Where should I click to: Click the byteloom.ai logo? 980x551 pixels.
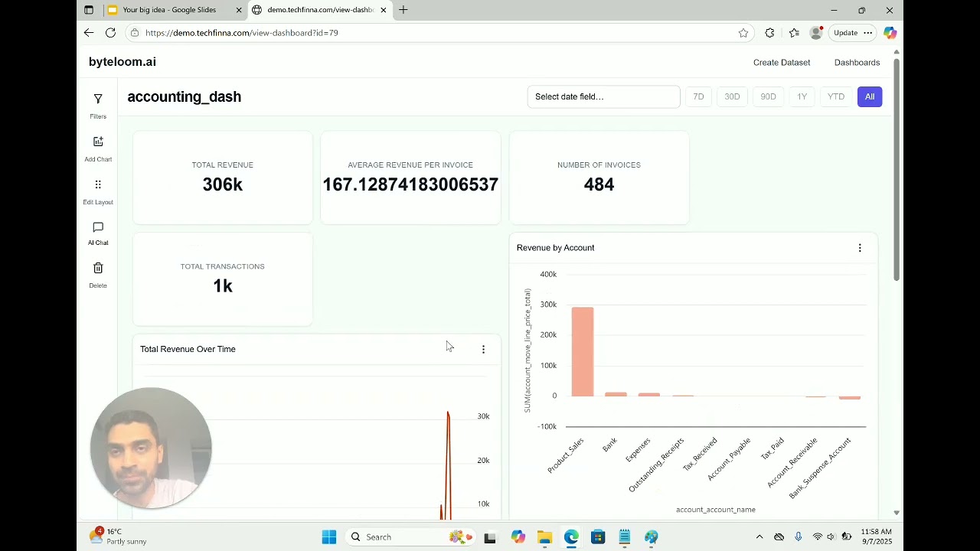coord(122,62)
